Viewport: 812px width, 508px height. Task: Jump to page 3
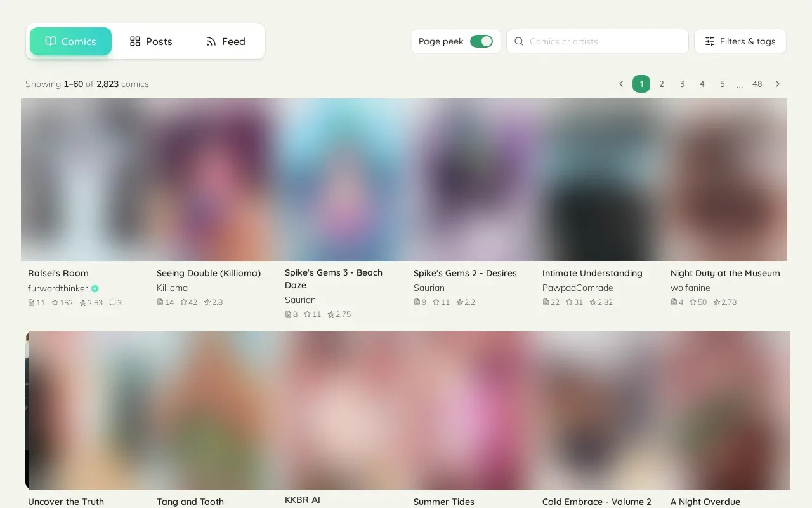[x=682, y=84]
